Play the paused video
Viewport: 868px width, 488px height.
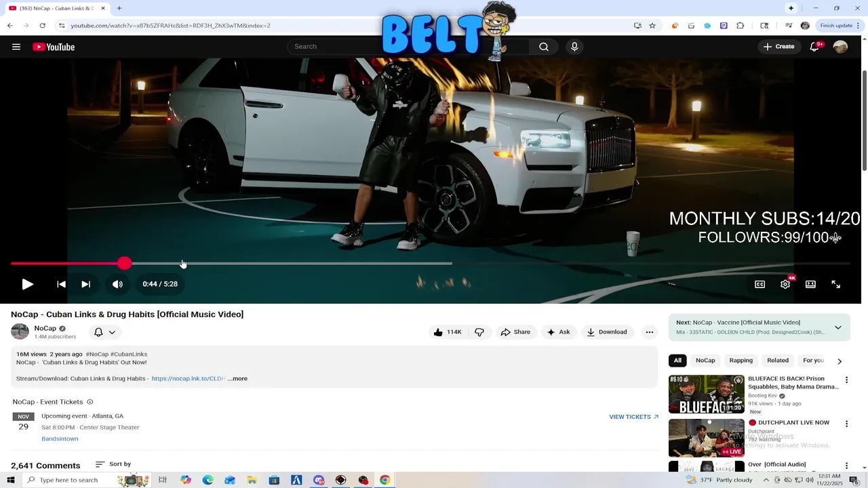point(28,284)
